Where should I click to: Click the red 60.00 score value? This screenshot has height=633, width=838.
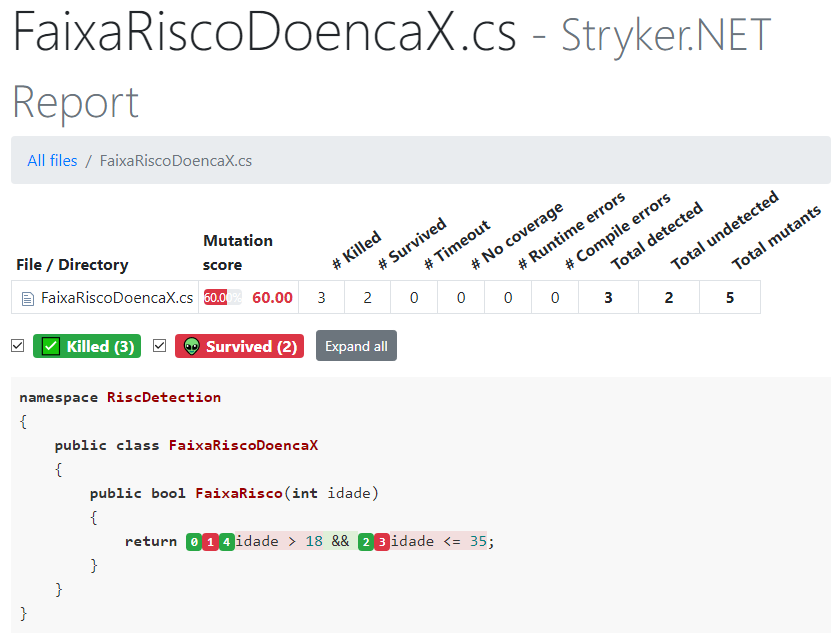(x=272, y=298)
